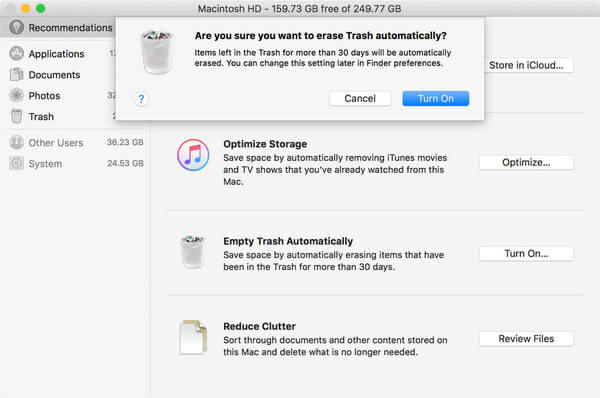Click the Recommendations lightbulb icon

click(x=16, y=28)
